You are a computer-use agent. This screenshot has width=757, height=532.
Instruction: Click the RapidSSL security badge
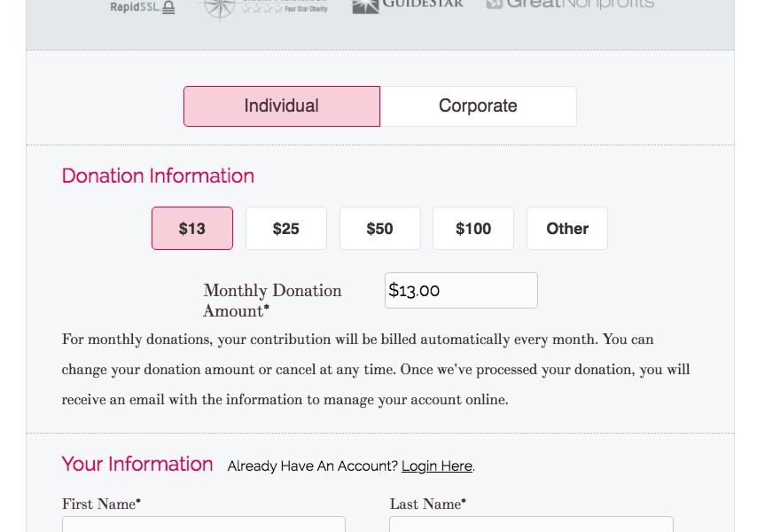coord(142,7)
